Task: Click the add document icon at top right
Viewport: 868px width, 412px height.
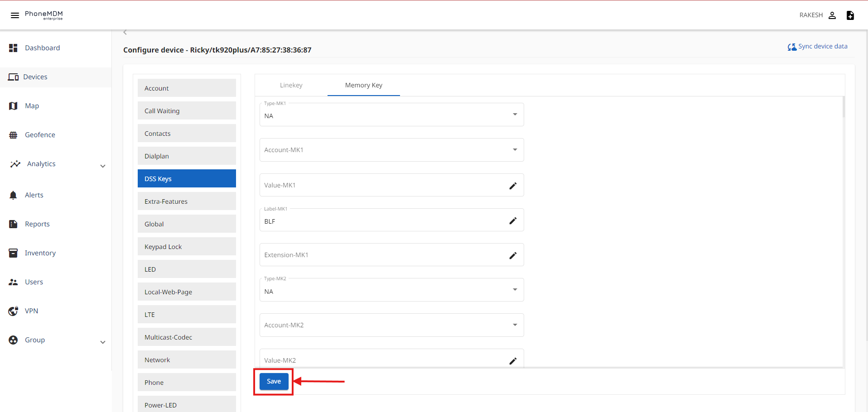Action: coord(850,15)
